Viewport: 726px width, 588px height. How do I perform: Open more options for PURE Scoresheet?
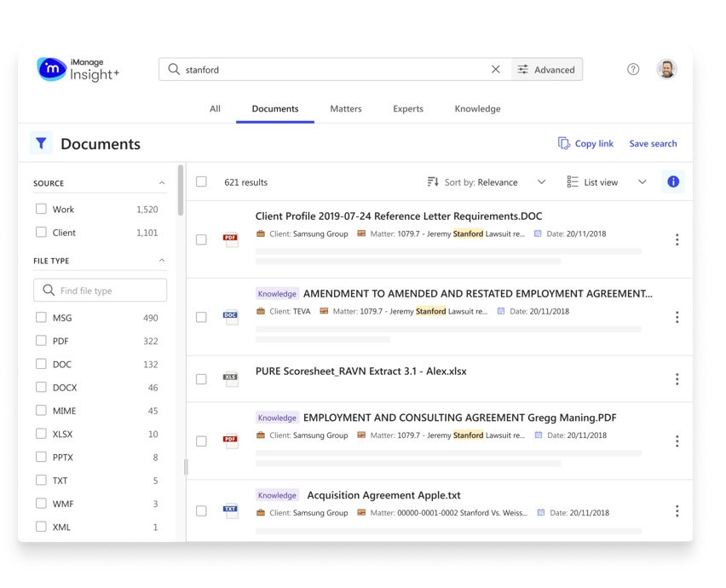click(x=677, y=379)
